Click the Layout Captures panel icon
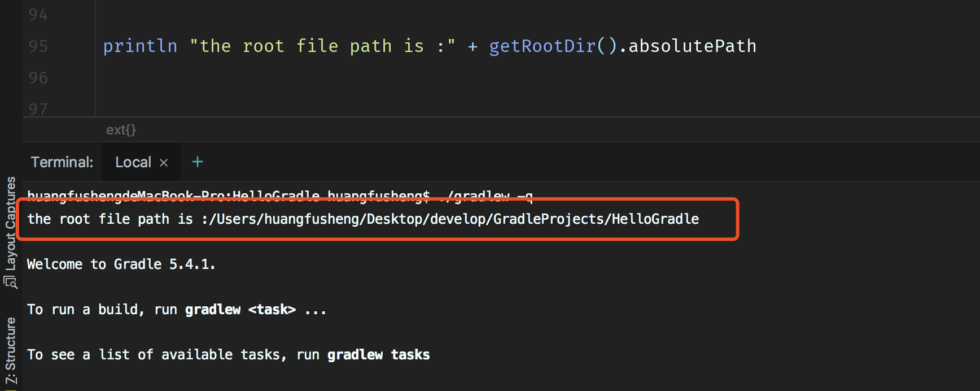Screen dimensions: 980x391 coord(10,282)
